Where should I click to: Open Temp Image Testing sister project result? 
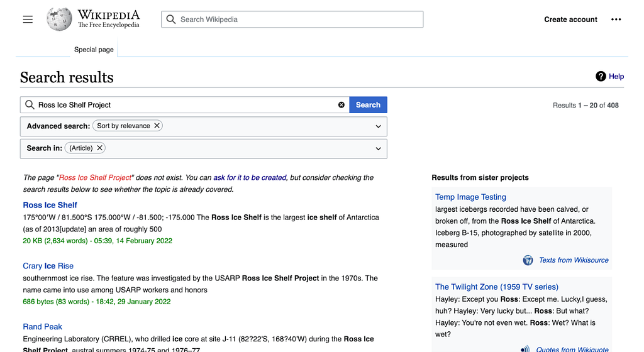pyautogui.click(x=470, y=197)
